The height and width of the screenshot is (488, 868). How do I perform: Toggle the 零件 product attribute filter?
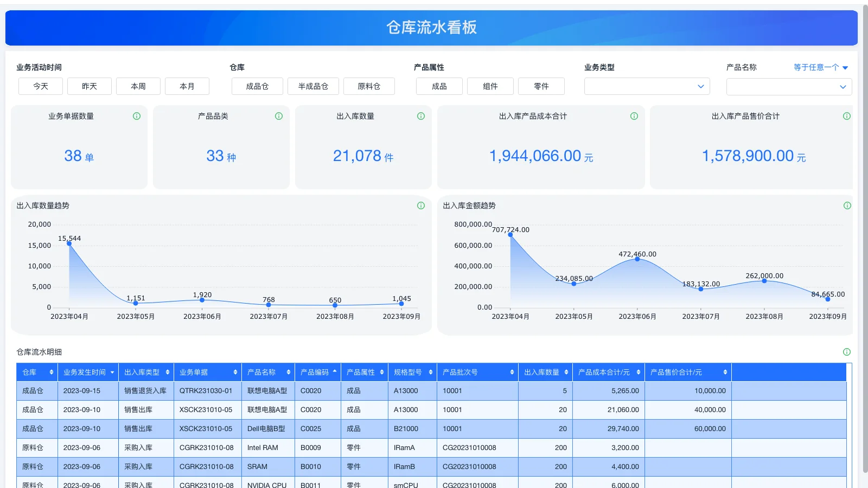point(541,86)
